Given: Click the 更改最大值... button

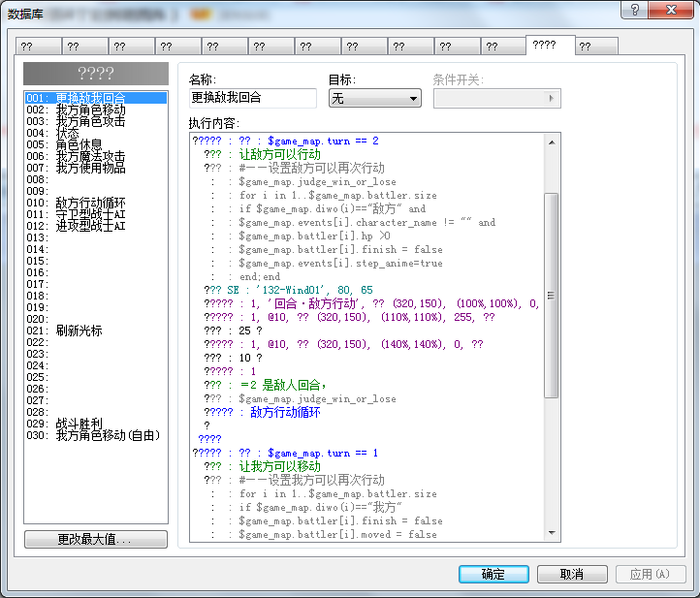Looking at the screenshot, I should (96, 539).
